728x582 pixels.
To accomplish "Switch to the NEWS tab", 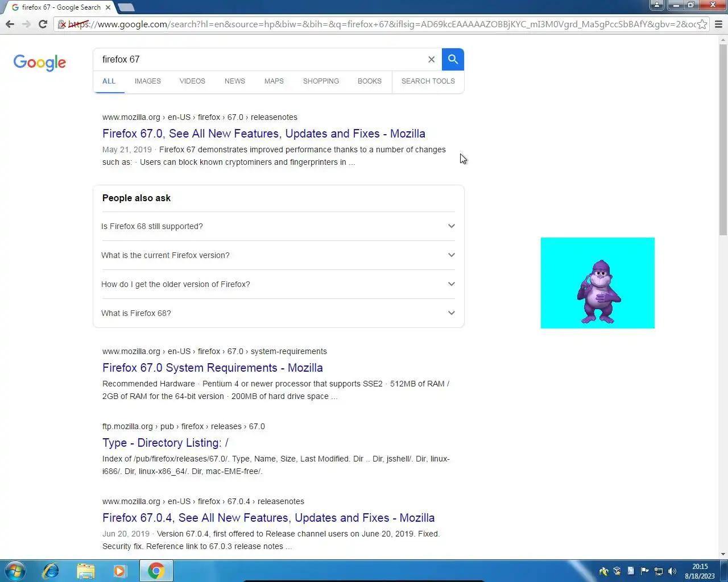I will tap(235, 81).
